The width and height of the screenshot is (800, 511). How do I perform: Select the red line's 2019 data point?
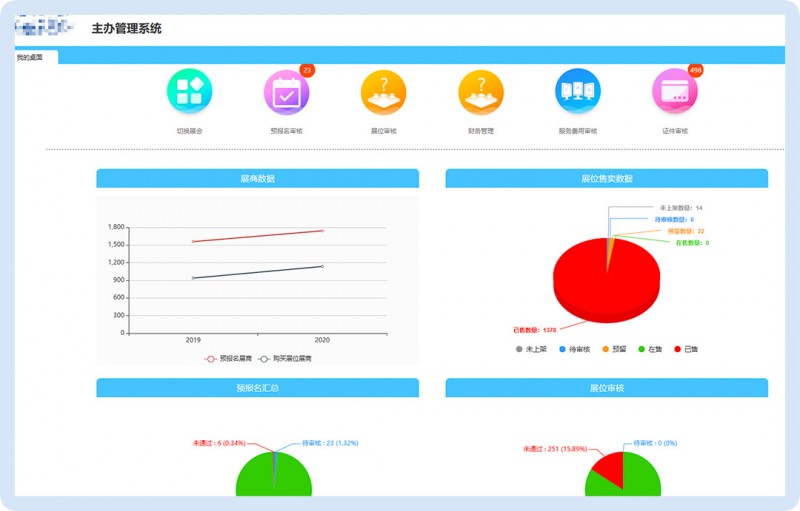tap(193, 242)
